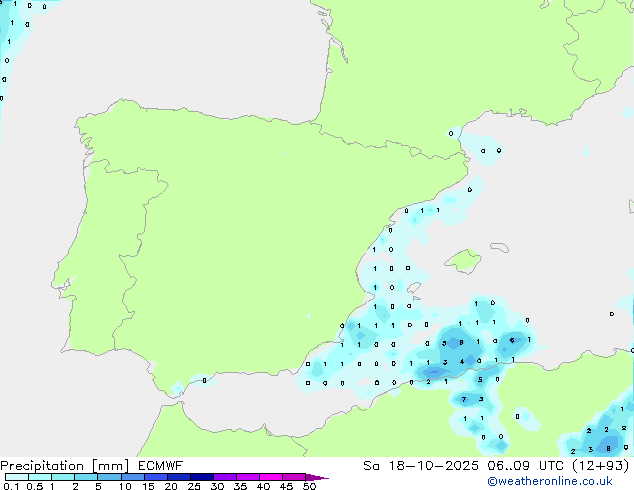Screen dimensions: 634x490
Task: Click the '10' legend scale label
Action: 125,486
